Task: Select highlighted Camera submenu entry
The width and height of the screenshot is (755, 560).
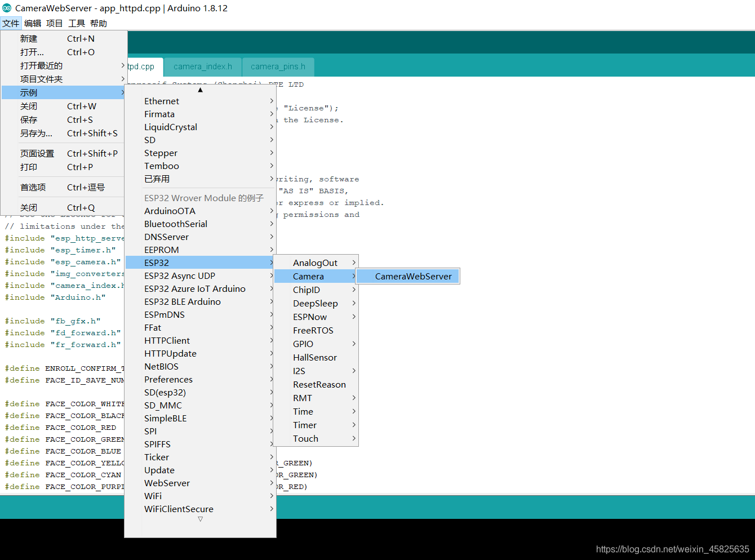Action: [316, 276]
